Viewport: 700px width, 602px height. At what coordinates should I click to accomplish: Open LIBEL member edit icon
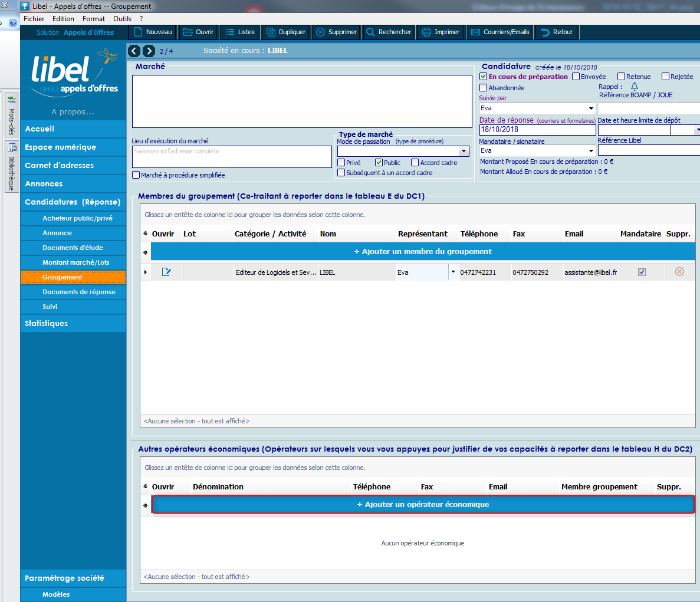(x=166, y=272)
